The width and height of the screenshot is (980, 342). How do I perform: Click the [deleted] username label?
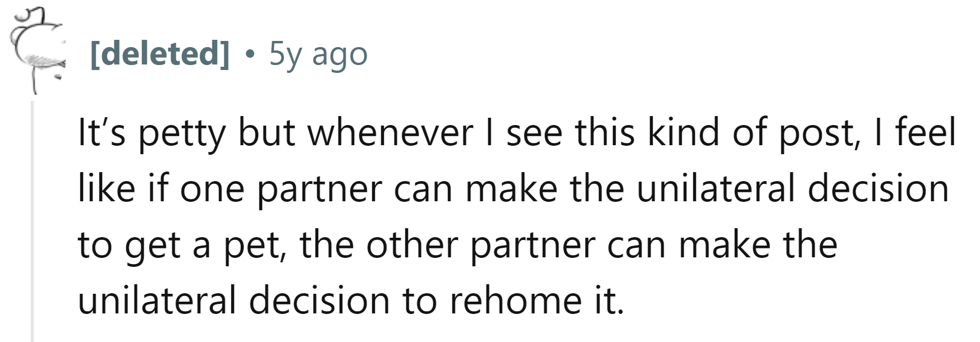click(160, 54)
